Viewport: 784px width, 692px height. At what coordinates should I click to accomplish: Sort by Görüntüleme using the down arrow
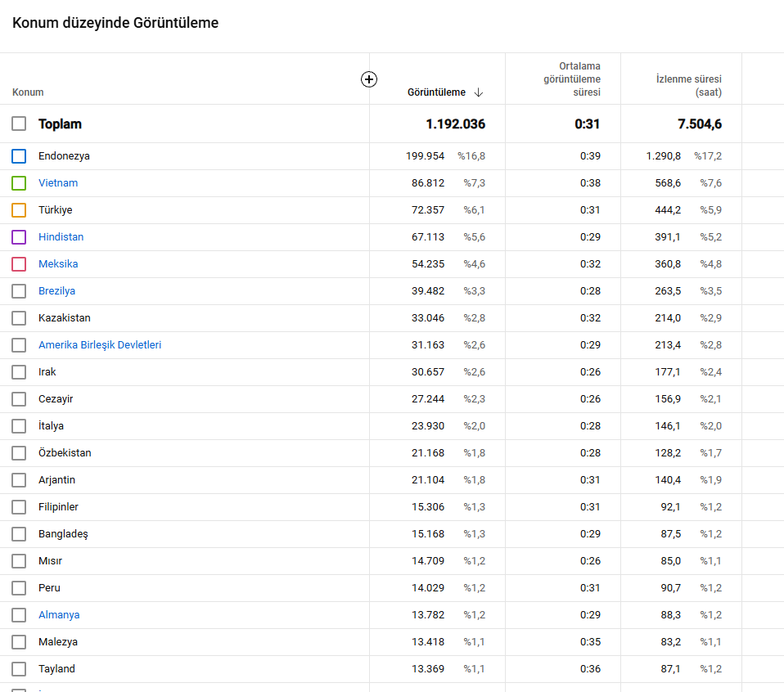[479, 92]
